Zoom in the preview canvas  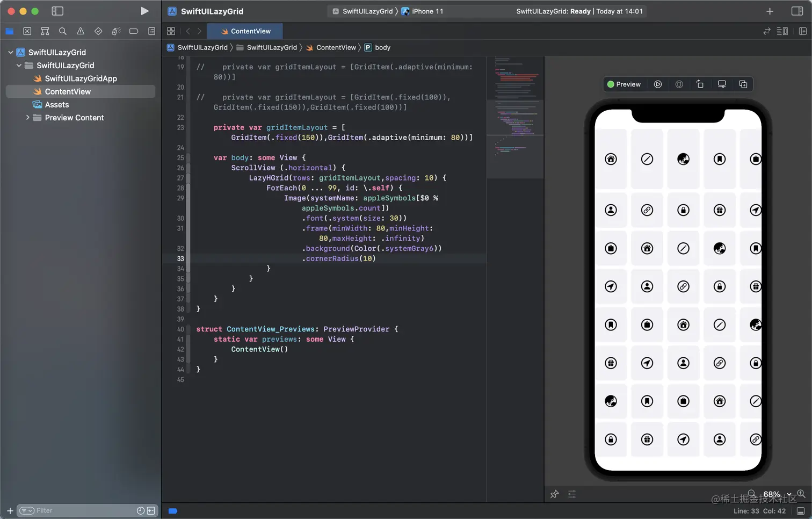coord(801,493)
